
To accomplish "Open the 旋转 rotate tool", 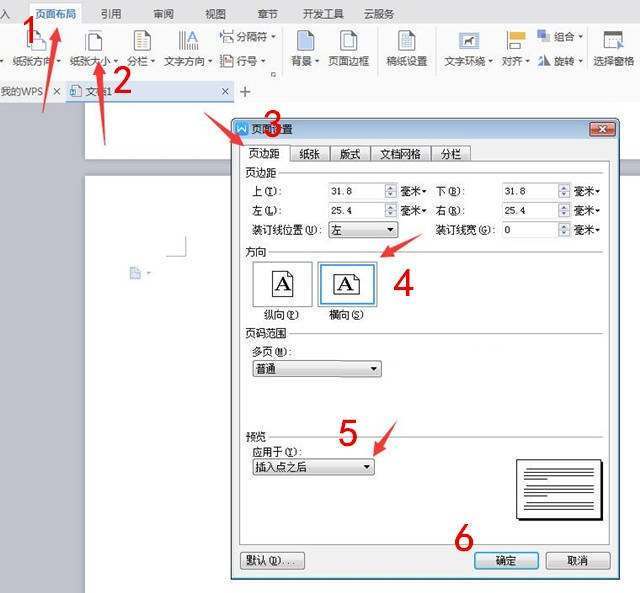I will (560, 61).
